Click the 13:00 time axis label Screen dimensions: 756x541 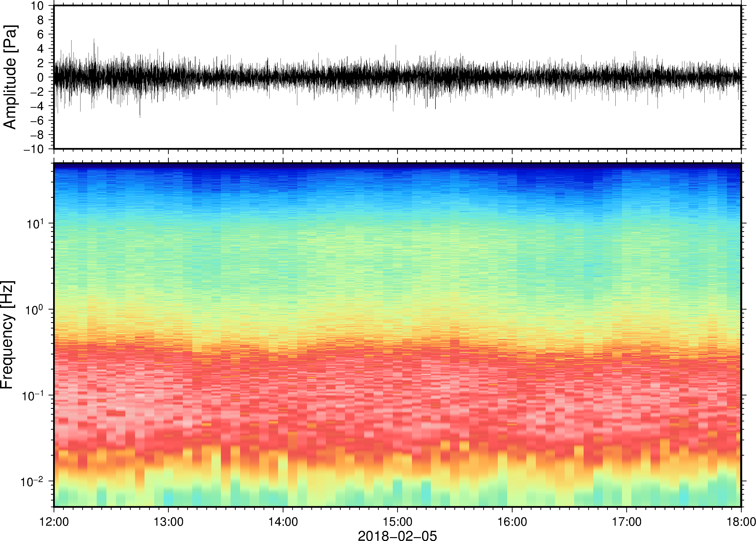coord(169,522)
